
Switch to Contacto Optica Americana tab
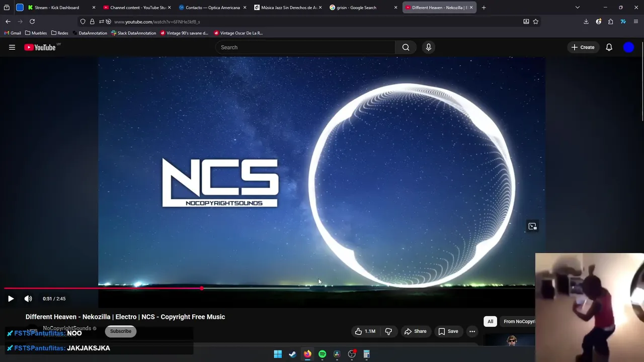tap(212, 8)
